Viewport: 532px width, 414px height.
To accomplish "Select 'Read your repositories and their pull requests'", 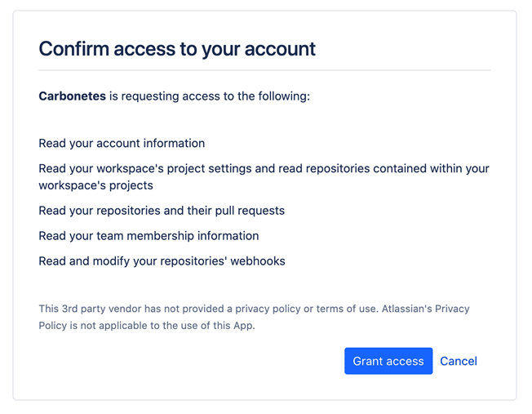I will point(162,211).
